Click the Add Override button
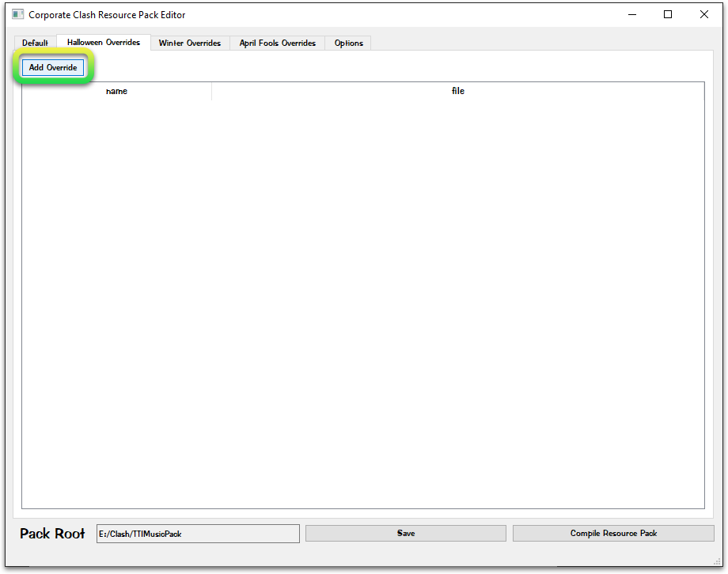This screenshot has height=574, width=728. coord(53,67)
